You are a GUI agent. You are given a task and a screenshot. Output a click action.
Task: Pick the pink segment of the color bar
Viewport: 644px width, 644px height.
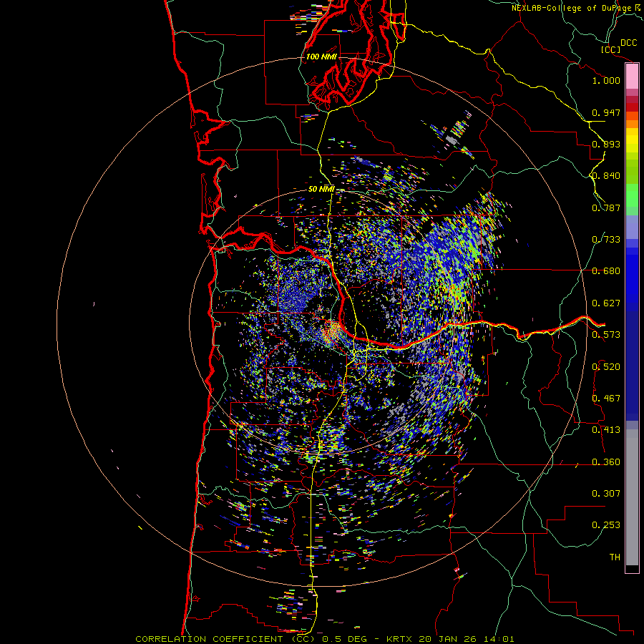pyautogui.click(x=632, y=77)
